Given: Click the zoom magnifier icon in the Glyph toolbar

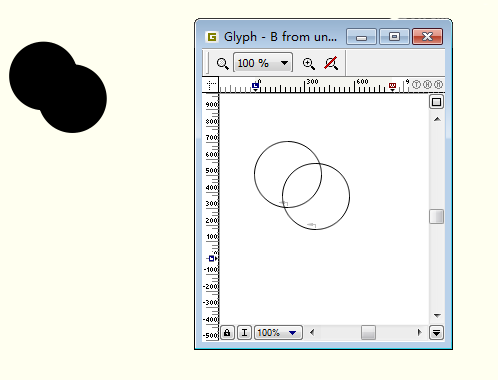Looking at the screenshot, I should coord(222,63).
